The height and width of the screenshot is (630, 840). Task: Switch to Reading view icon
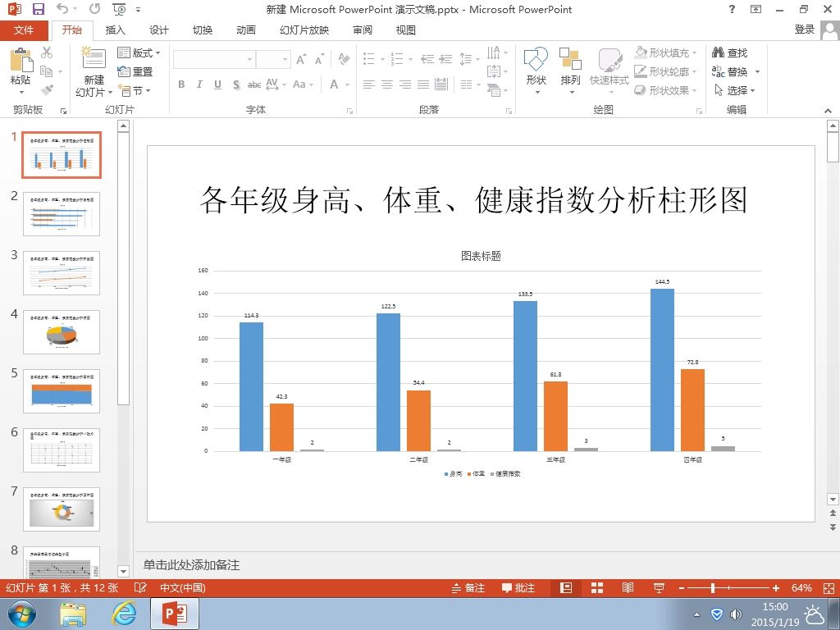(x=628, y=588)
